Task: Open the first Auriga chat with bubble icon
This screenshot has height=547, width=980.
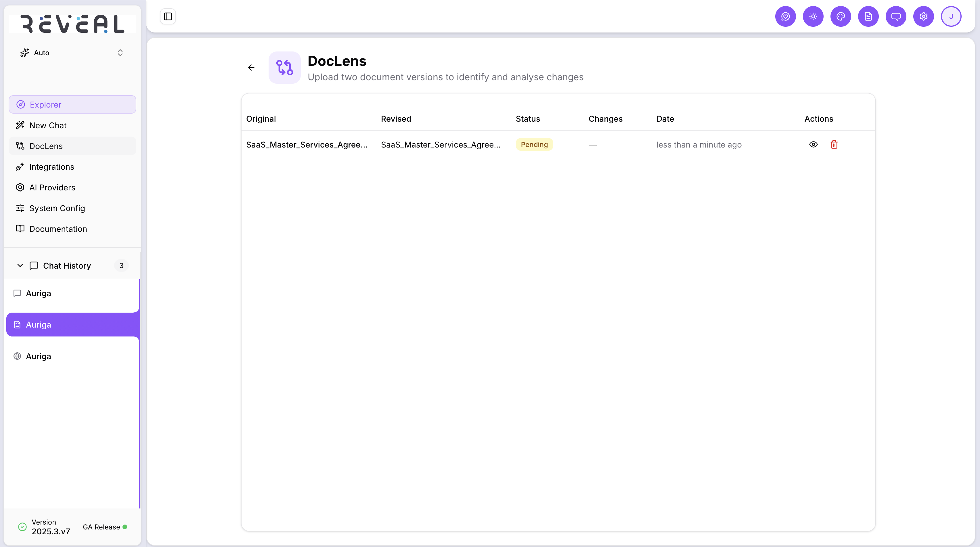Action: 72,293
